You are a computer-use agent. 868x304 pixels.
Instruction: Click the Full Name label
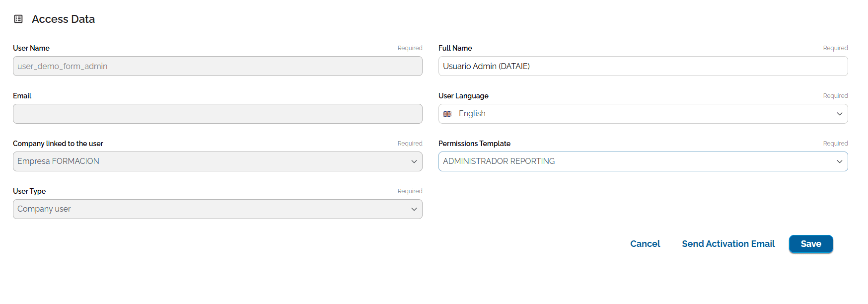tap(455, 48)
